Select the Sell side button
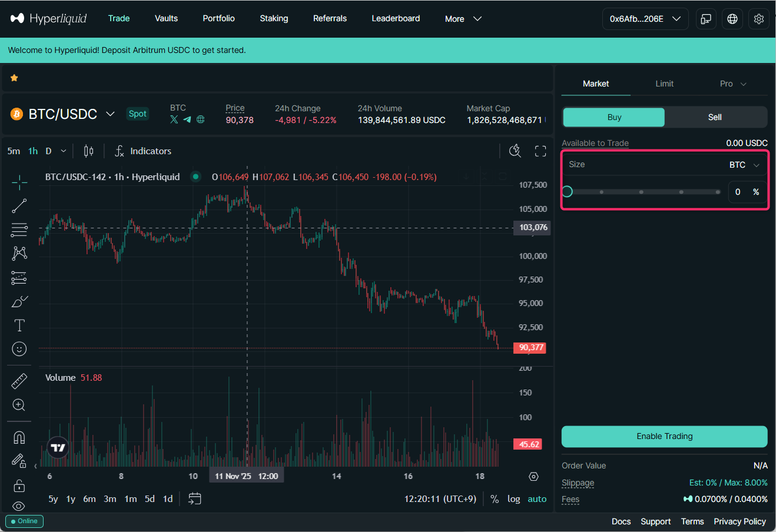 point(715,117)
